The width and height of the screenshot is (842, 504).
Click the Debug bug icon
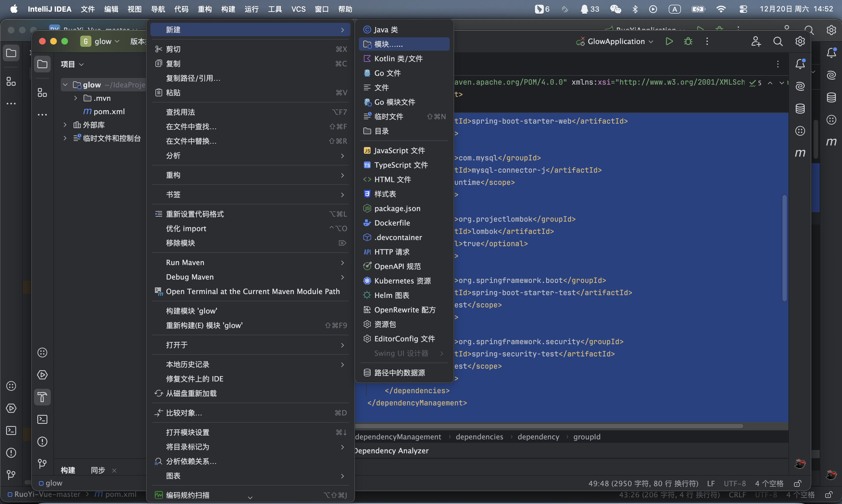coord(688,41)
